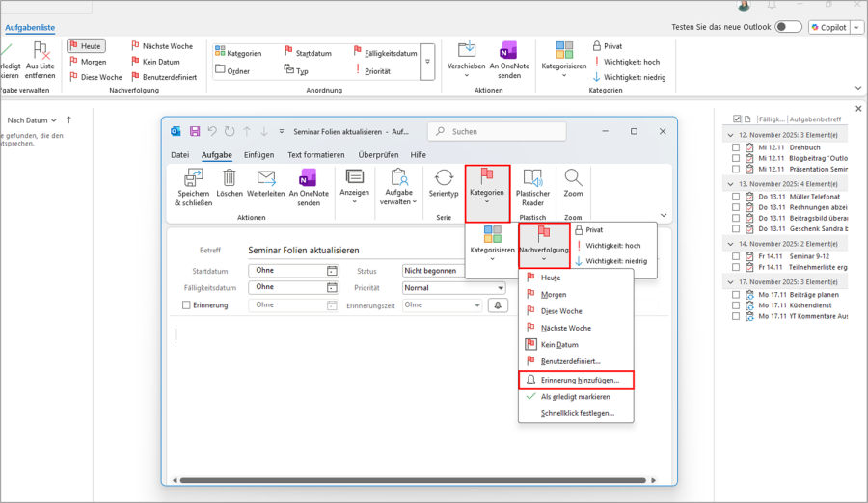
Task: Click Speichern & schließen icon in task window
Action: 193,177
